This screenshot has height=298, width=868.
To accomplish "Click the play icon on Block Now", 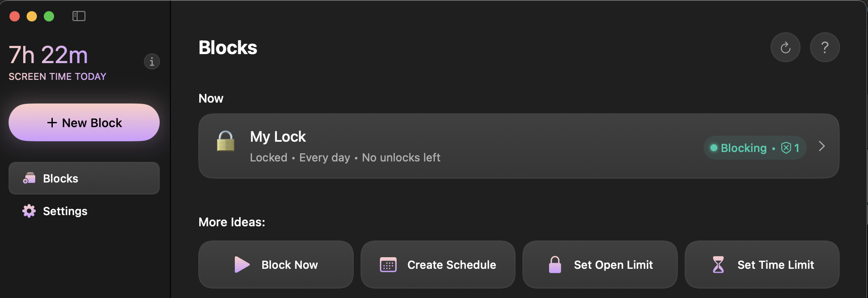I will tap(242, 265).
